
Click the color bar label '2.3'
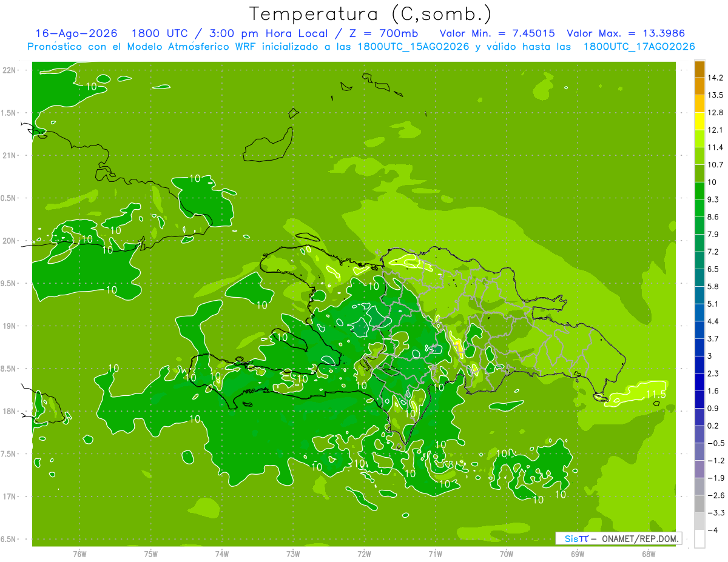pos(713,373)
